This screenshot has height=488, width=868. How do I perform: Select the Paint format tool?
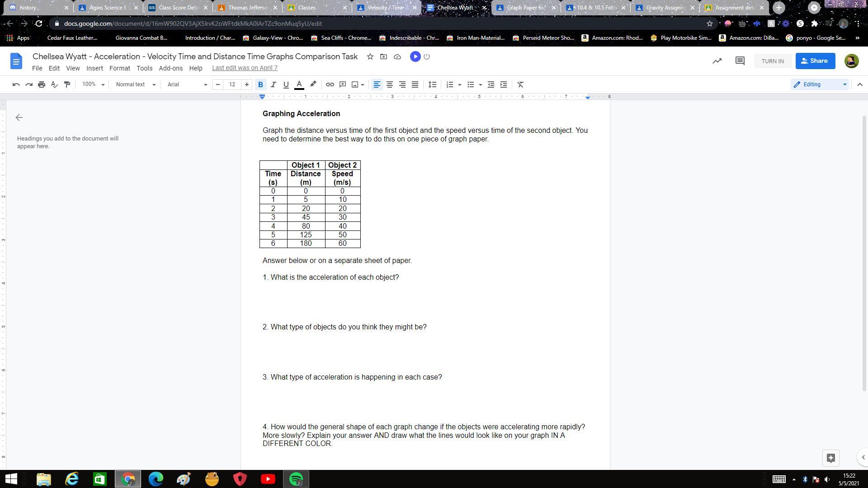pos(67,84)
